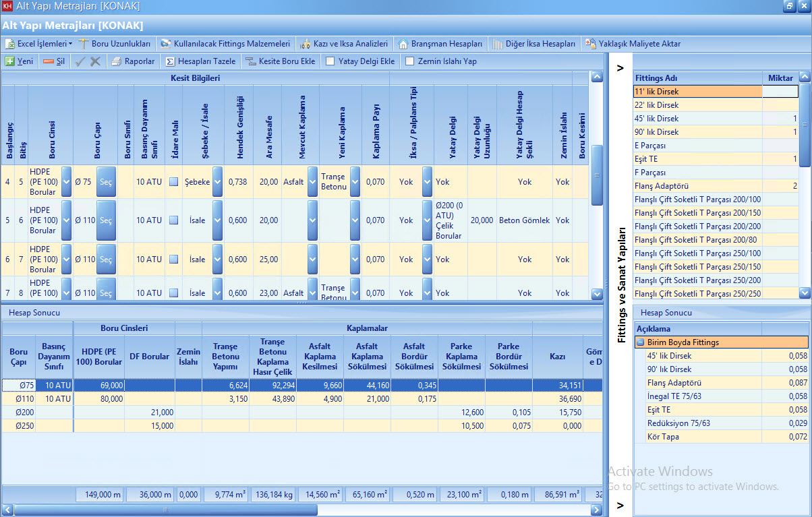Enable the Yatay Delgi Ekle checkbox

tap(330, 61)
